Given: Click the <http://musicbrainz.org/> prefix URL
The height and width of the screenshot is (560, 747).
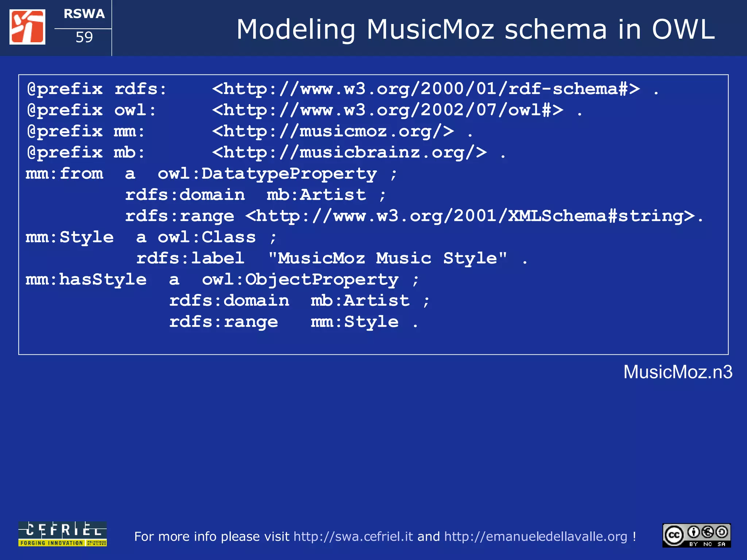Looking at the screenshot, I should click(349, 152).
